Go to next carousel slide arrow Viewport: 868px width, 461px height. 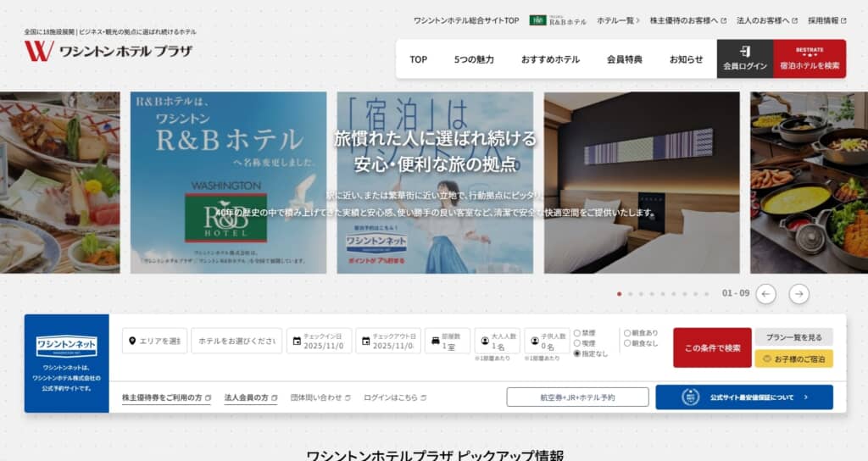(798, 293)
